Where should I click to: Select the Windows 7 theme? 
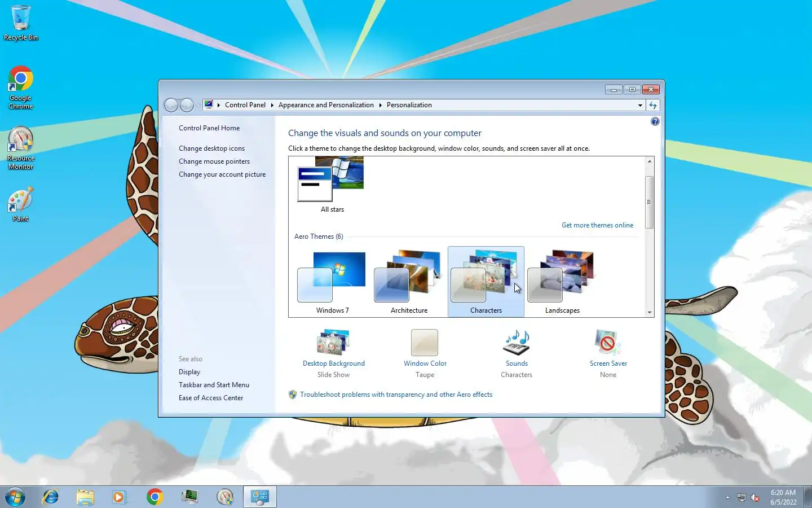click(x=332, y=282)
